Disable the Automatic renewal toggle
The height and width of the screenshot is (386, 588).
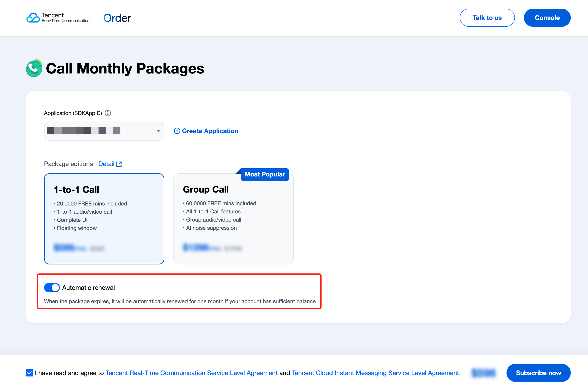(52, 288)
